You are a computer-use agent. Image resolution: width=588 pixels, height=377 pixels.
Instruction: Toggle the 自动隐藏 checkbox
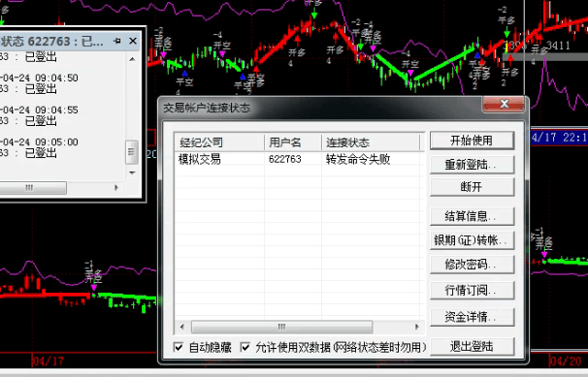click(179, 347)
